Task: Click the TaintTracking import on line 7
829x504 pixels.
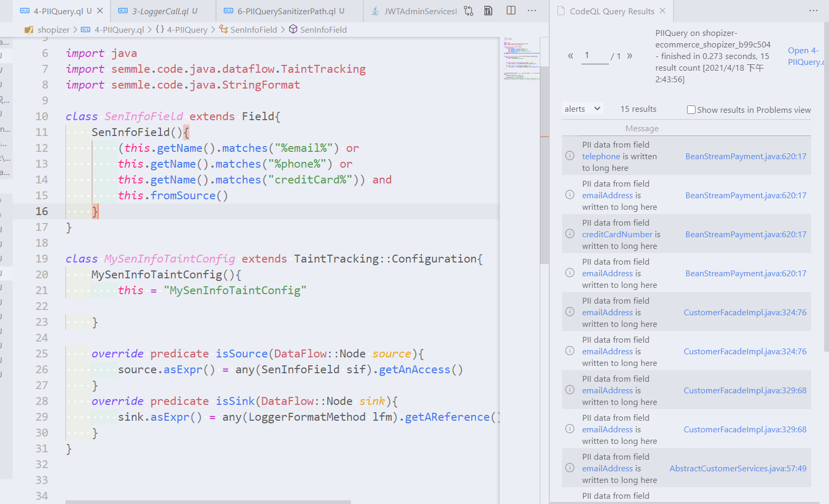Action: pyautogui.click(x=323, y=69)
